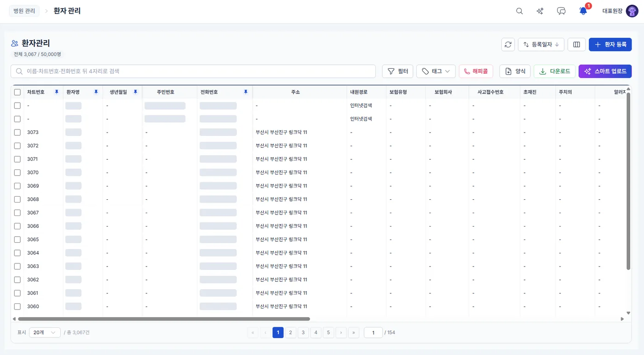
Task: Unpin the 차트번호 column pin icon
Action: pos(57,92)
